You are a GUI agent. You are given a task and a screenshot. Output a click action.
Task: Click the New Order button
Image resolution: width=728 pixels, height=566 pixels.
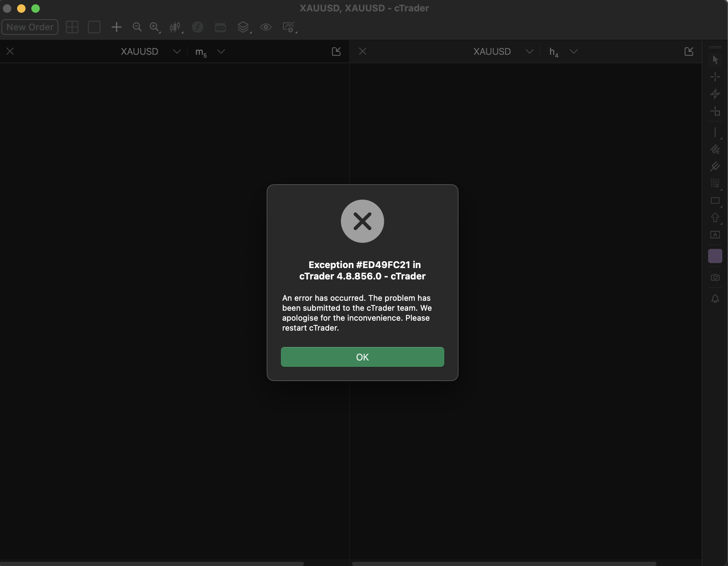point(30,27)
